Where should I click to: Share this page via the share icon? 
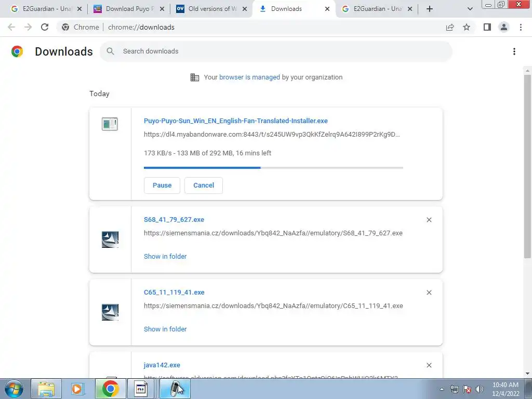(x=450, y=27)
